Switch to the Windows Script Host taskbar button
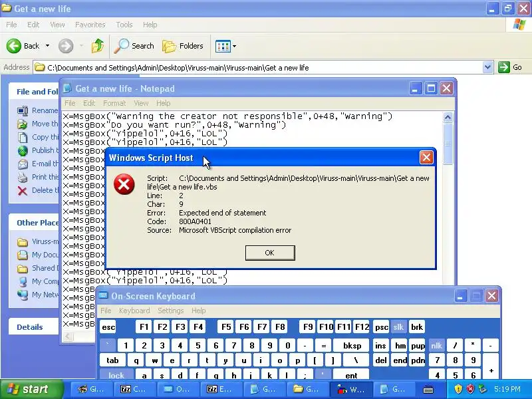 (x=351, y=389)
